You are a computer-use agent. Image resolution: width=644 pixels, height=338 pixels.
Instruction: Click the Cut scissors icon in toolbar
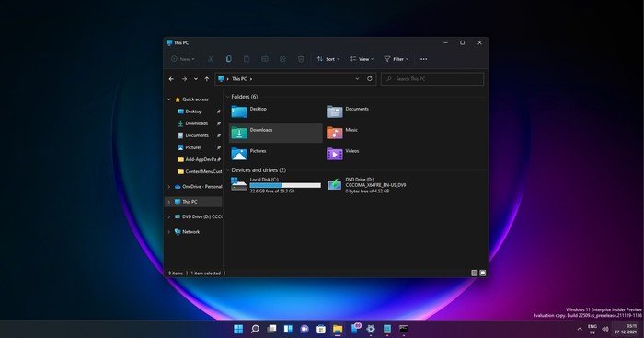[x=211, y=59]
